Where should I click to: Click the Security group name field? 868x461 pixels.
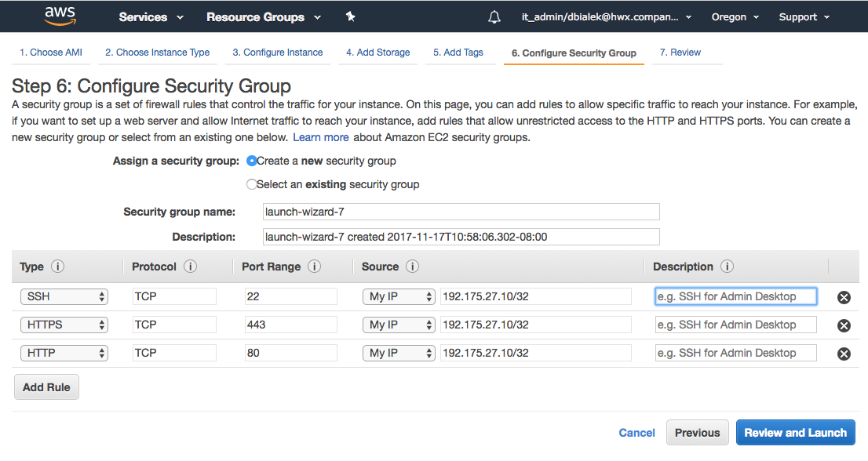tap(461, 212)
